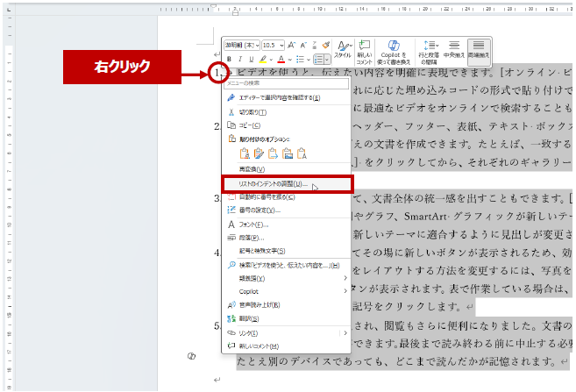Choose the keep text only paste icon

pyautogui.click(x=301, y=153)
